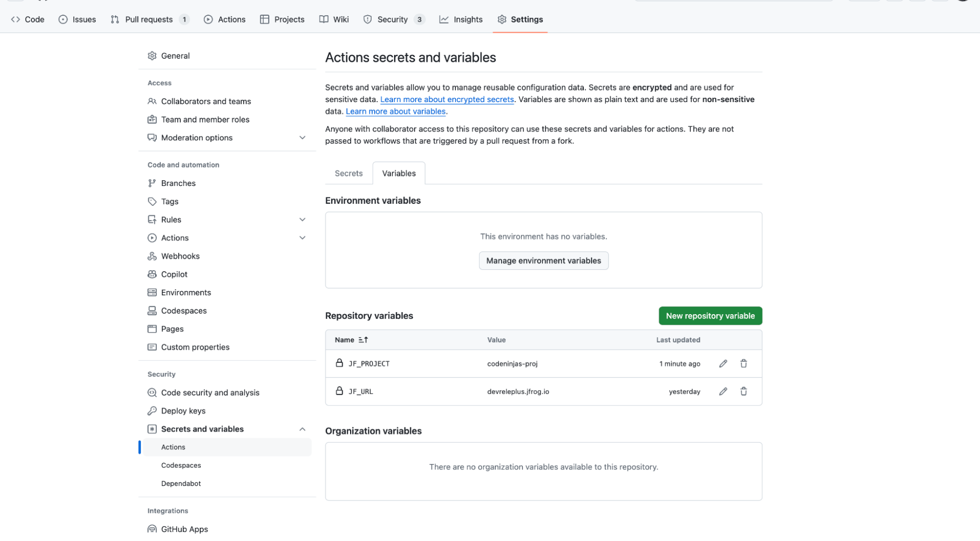Delete the JF_PROJECT variable with trash icon
980x541 pixels.
[x=743, y=363]
